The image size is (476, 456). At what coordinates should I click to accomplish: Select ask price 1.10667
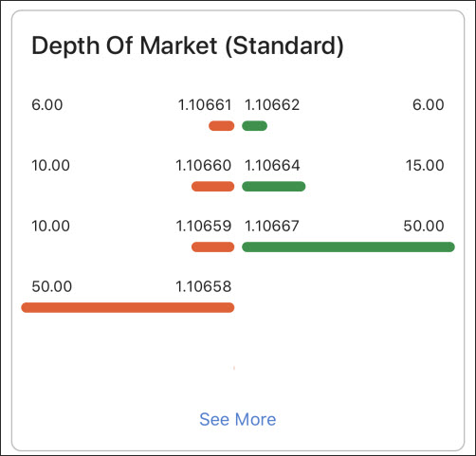[272, 226]
